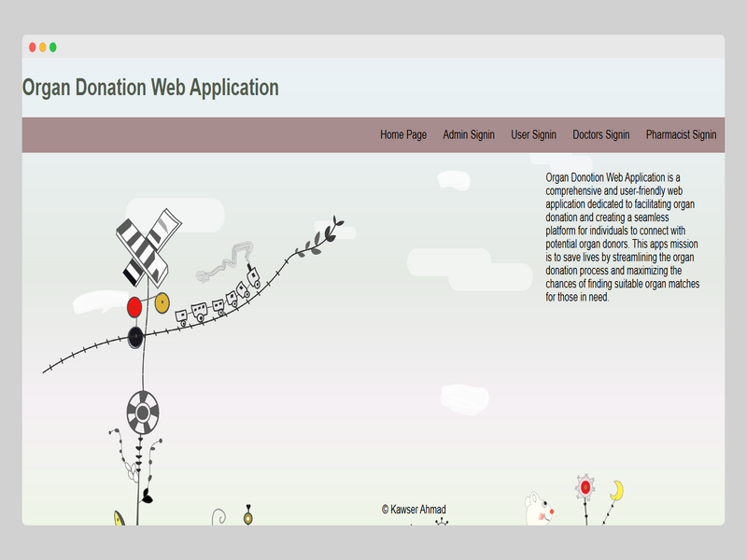The image size is (747, 560).
Task: Go to Admin Signin
Action: click(x=469, y=134)
